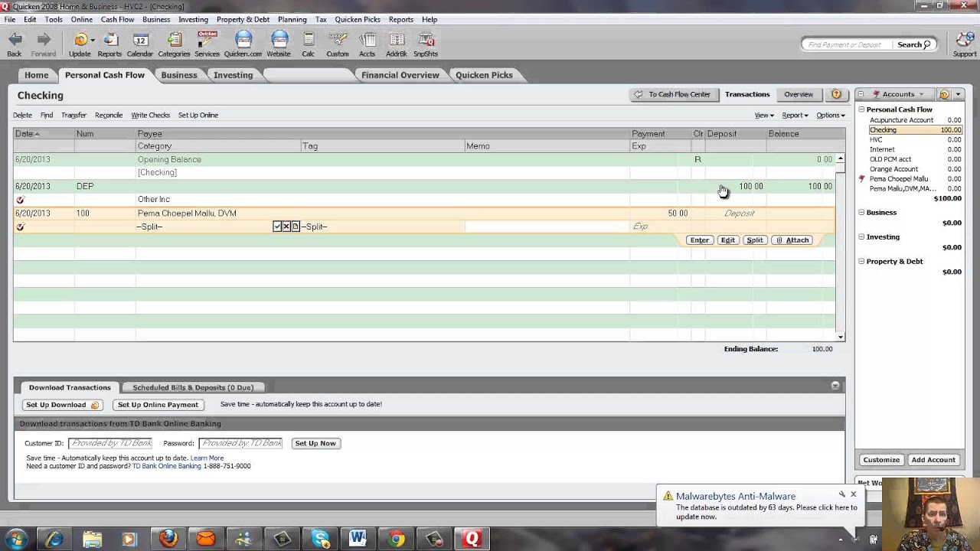Screen dimensions: 980x551
Task: Click the Reconcile register action
Action: click(x=109, y=115)
